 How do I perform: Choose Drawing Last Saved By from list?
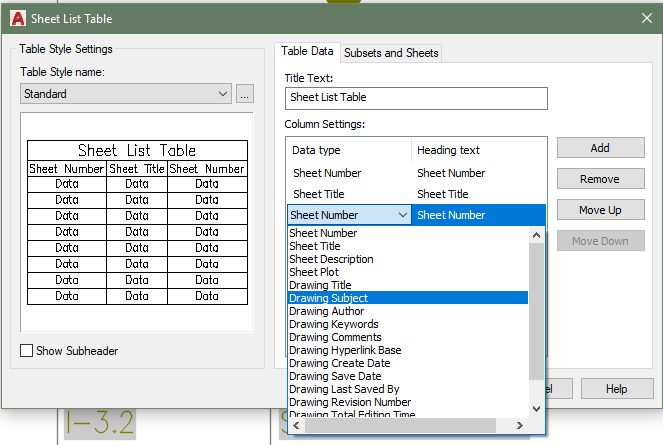coord(408,389)
